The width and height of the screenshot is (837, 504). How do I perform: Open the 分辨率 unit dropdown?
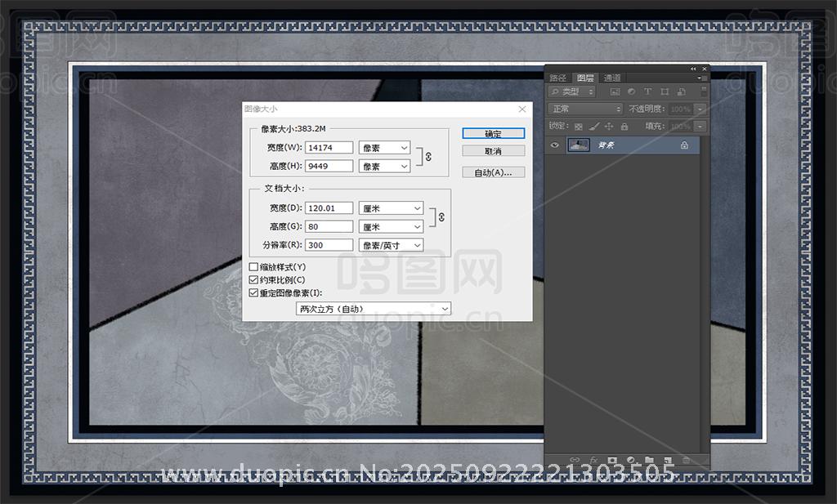(x=392, y=245)
